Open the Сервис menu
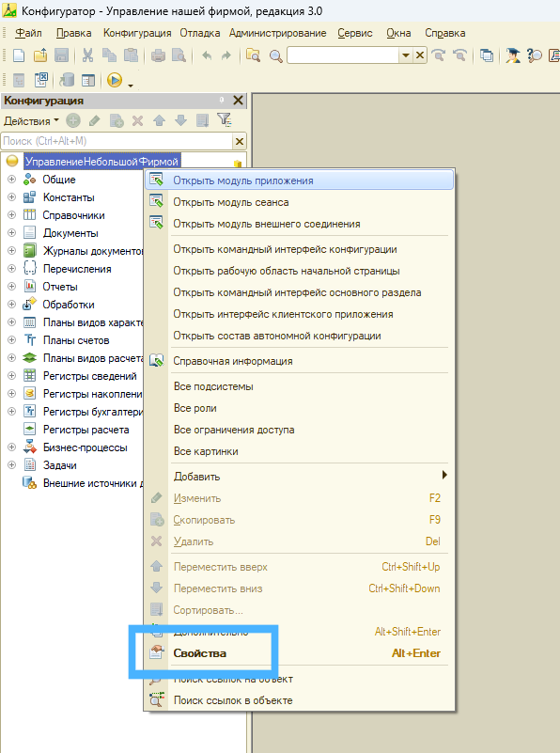Image resolution: width=560 pixels, height=753 pixels. (x=354, y=33)
